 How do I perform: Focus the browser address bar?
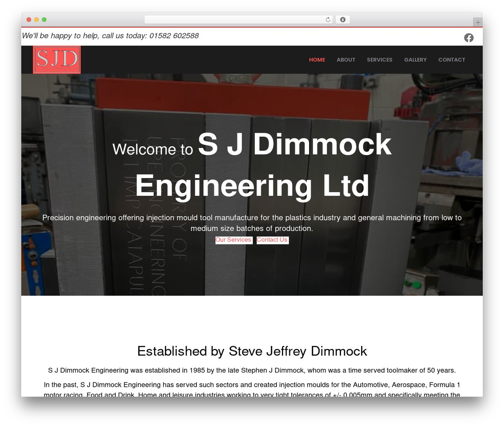[239, 20]
